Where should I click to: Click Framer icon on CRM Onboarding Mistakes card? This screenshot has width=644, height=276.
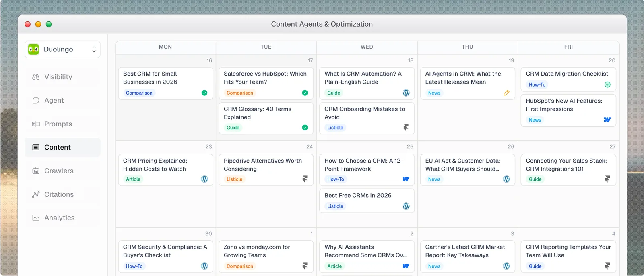point(406,128)
